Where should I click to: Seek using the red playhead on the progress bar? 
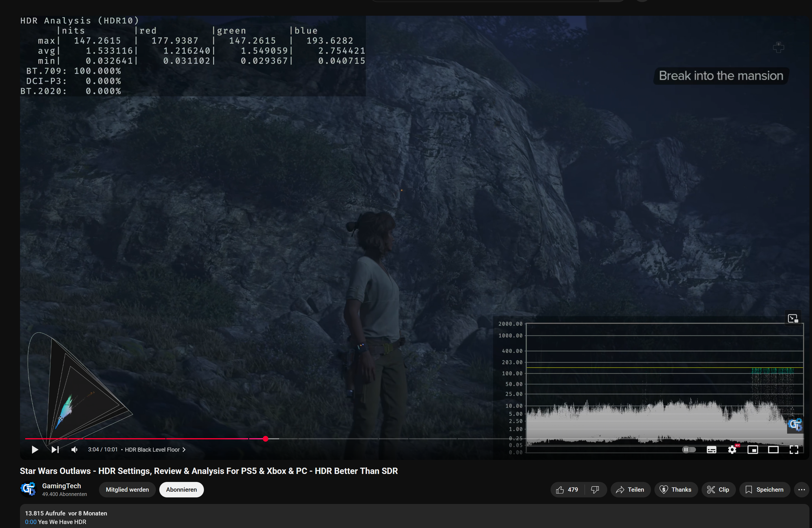point(265,439)
